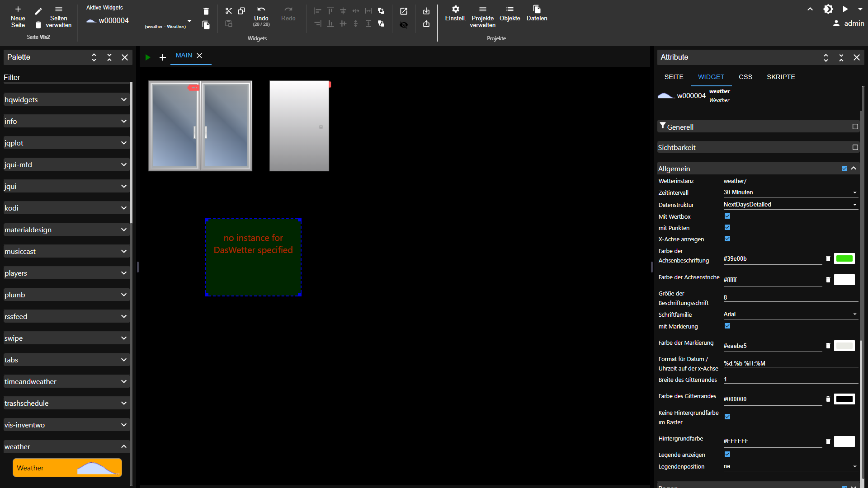Viewport: 868px width, 488px height.
Task: Toggle the dark/light theme icon
Action: coord(828,9)
